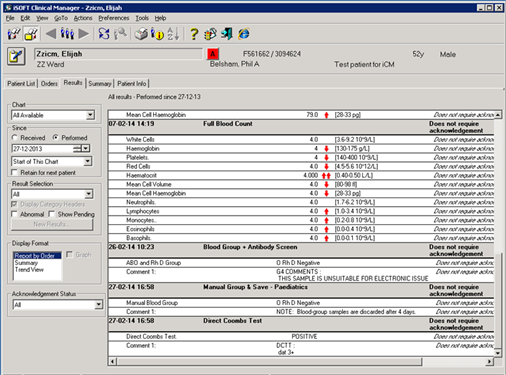
Task: Click the red A alert icon
Action: (x=213, y=54)
